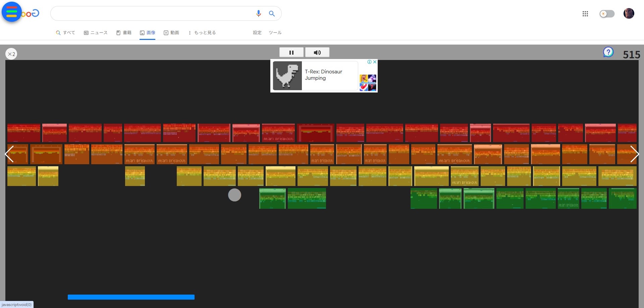The height and width of the screenshot is (308, 644).
Task: Click the colorful striped menu icon
Action: click(x=12, y=12)
